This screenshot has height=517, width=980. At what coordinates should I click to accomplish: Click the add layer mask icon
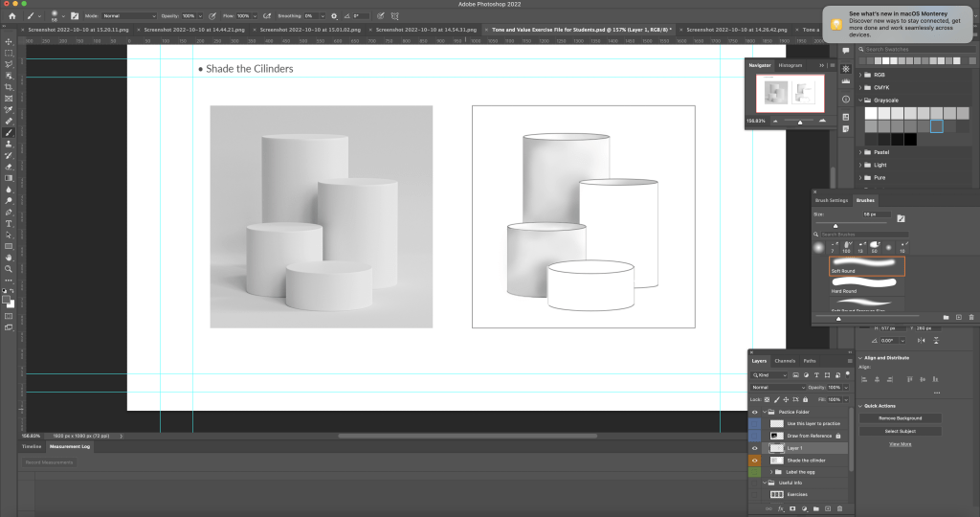point(792,508)
